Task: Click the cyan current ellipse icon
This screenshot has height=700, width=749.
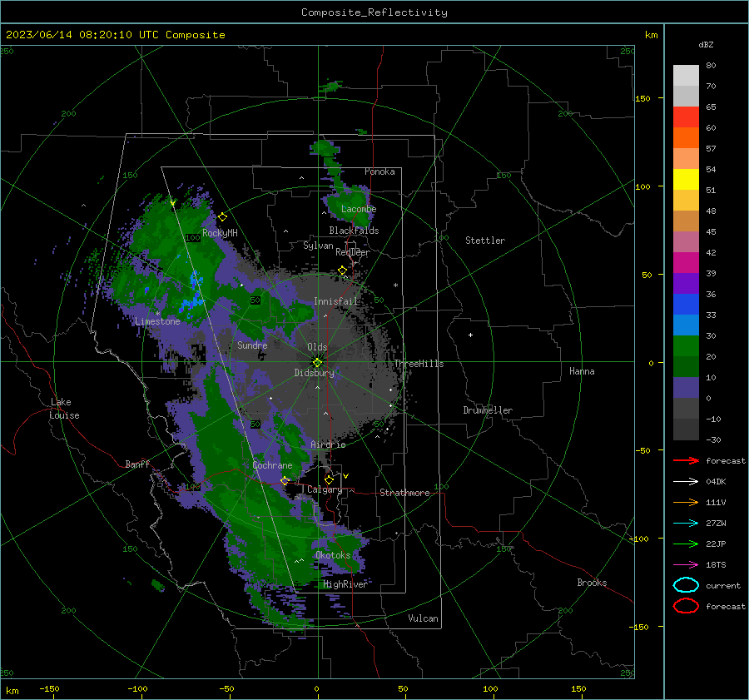Action: pyautogui.click(x=686, y=585)
